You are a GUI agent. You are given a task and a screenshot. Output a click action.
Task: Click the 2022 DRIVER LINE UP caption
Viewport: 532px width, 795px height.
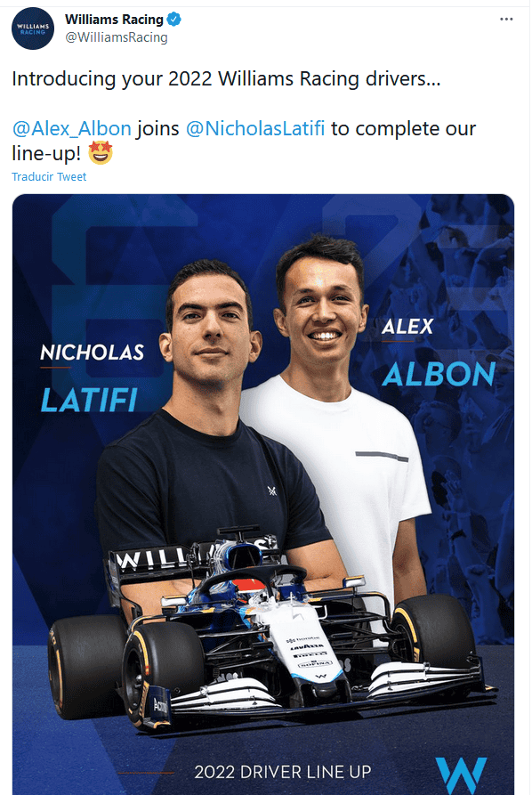(x=283, y=772)
